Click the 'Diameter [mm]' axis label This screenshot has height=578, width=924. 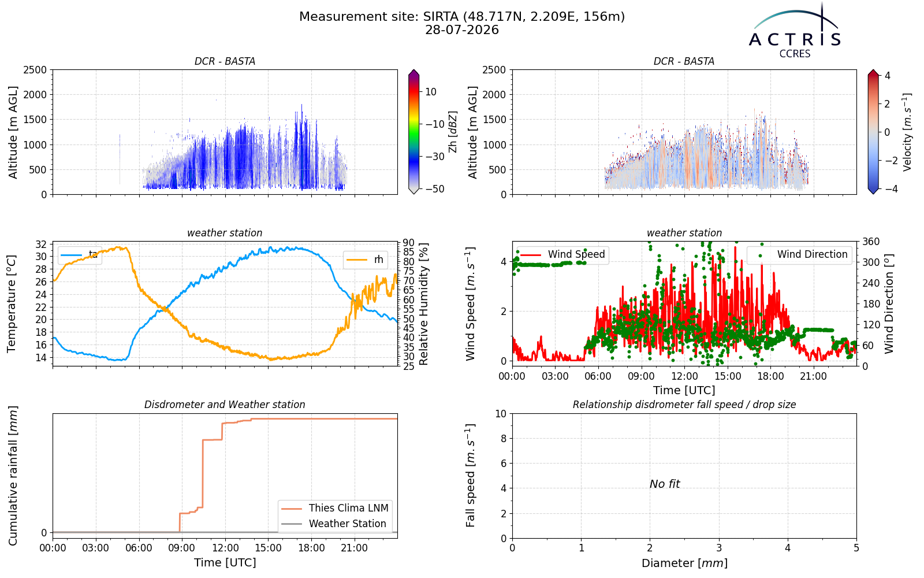[x=684, y=563]
